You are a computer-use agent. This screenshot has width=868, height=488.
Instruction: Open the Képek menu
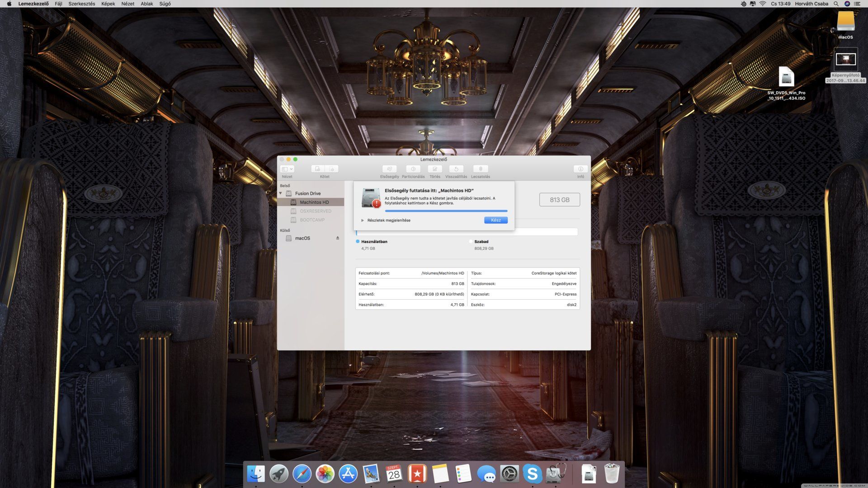108,4
